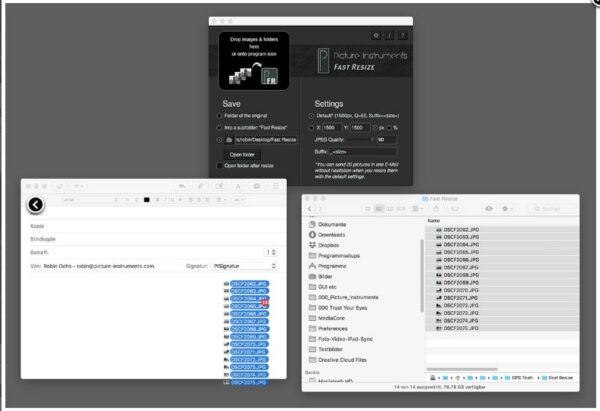The image size is (600, 411).
Task: Click the paperclip attach icon in Mail
Action: pyautogui.click(x=200, y=186)
